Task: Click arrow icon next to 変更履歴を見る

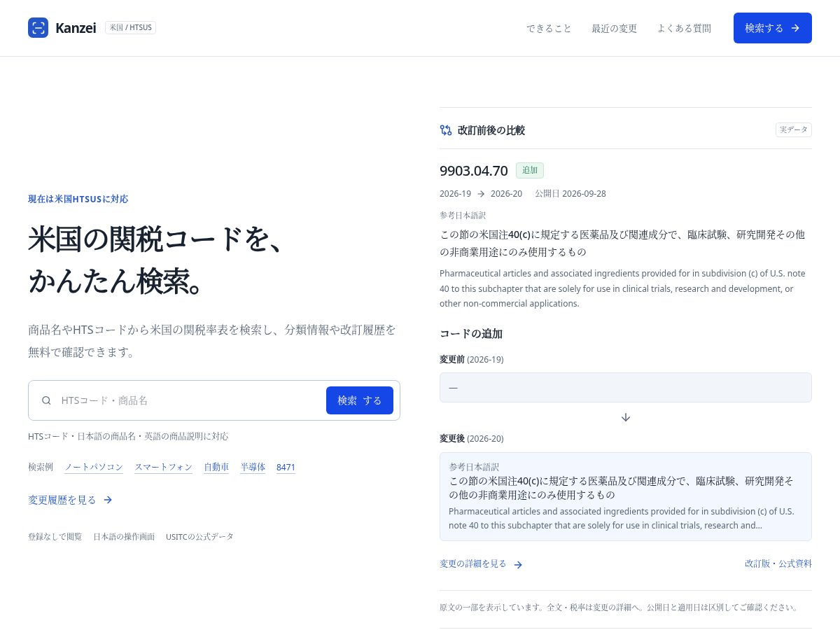Action: [108, 500]
